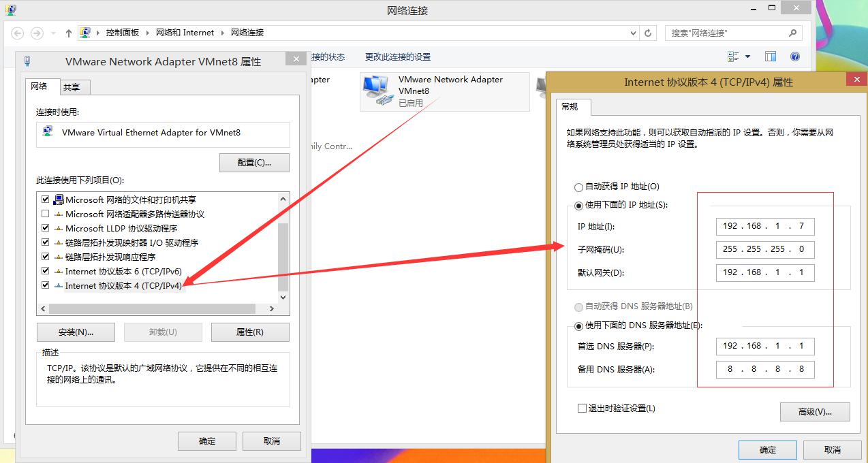Uncheck the Microsoft LLDP 协议驱动程序 checkbox
868x463 pixels.
coord(46,228)
